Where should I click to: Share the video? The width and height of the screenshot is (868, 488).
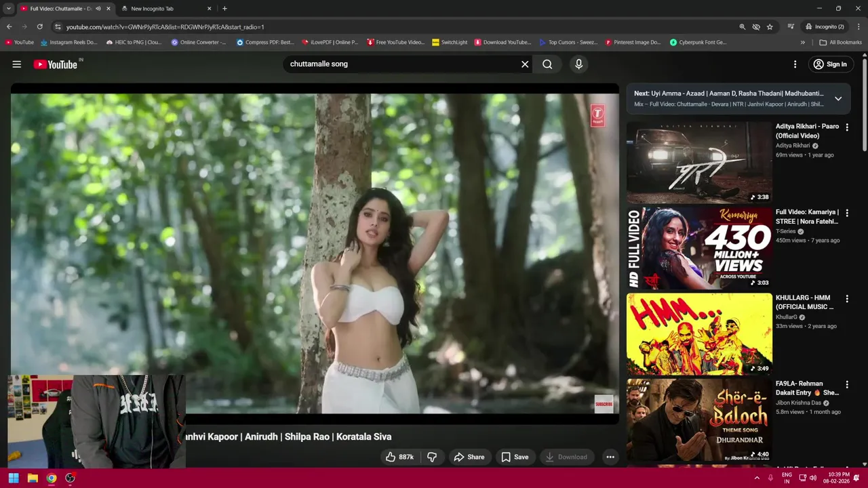coord(469,457)
